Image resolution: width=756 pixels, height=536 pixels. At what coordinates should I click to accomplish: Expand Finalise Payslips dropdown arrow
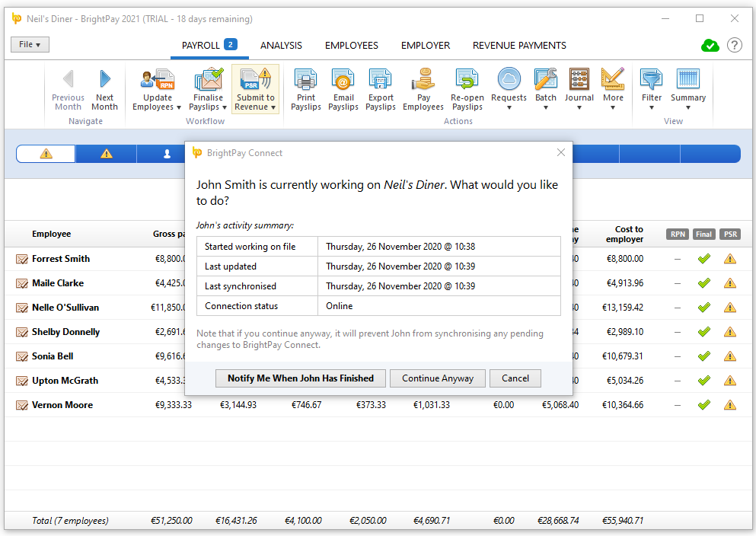(x=224, y=107)
